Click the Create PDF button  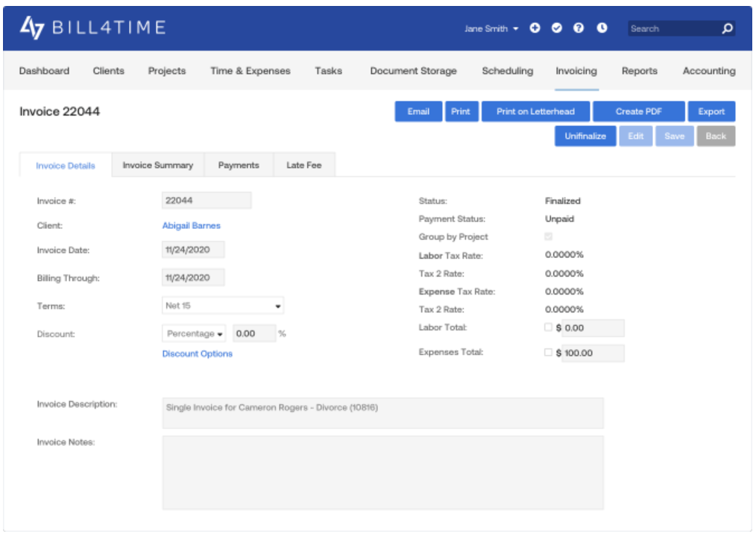click(638, 111)
